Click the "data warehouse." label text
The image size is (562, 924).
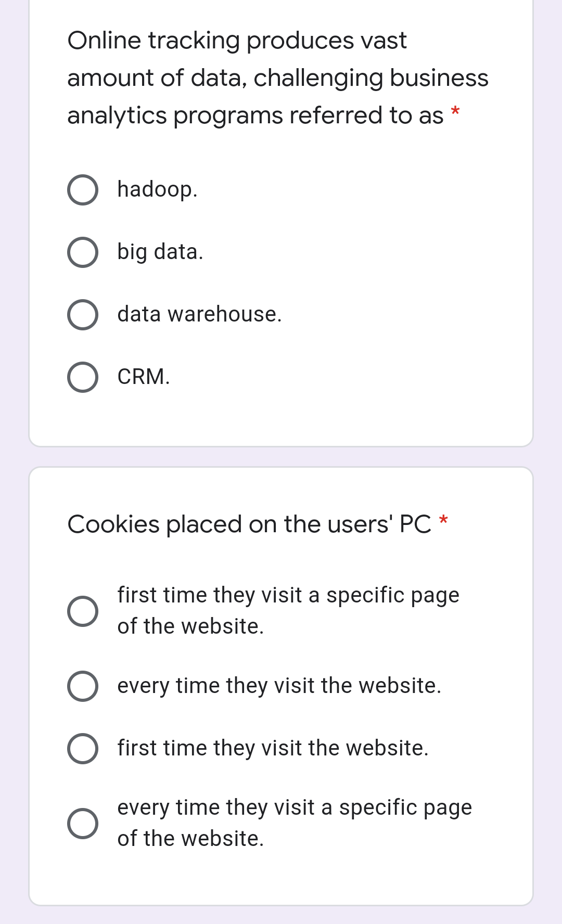click(200, 314)
